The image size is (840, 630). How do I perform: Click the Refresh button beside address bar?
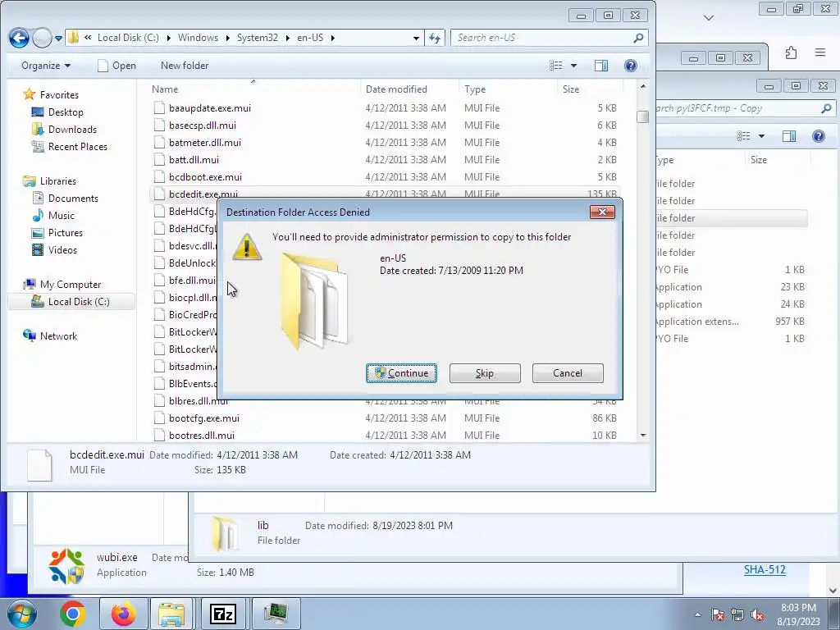pyautogui.click(x=435, y=38)
